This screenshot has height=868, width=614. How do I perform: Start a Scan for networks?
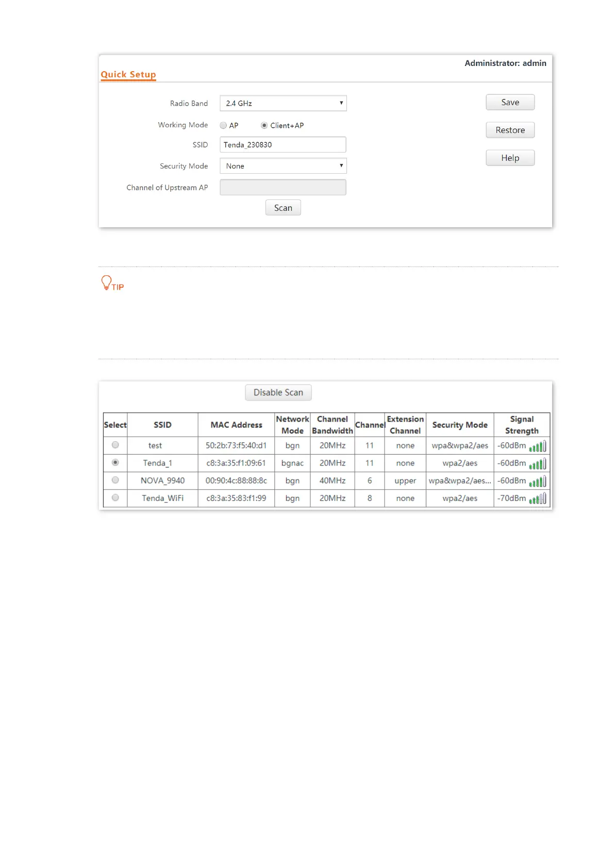point(283,208)
